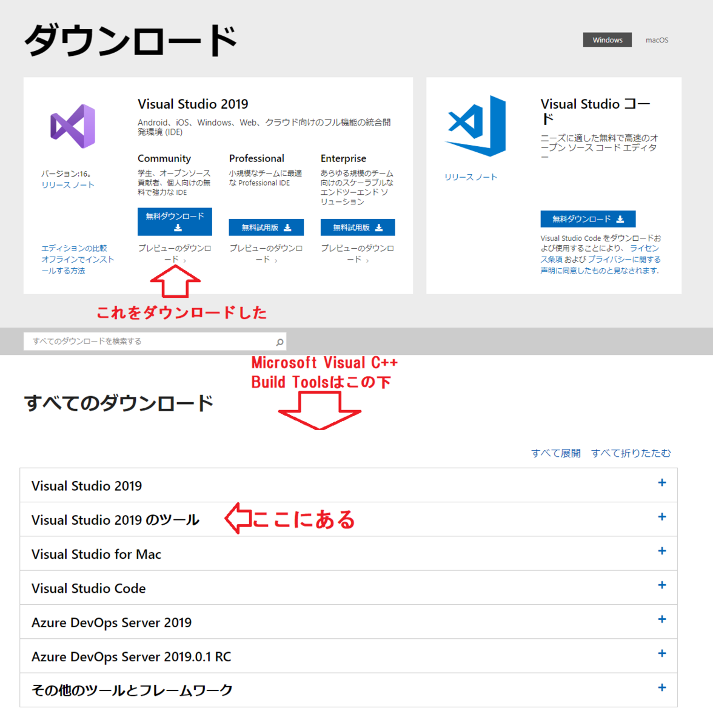Click Enterprise 無料試用版 button
Image resolution: width=713 pixels, height=728 pixels.
tap(358, 227)
